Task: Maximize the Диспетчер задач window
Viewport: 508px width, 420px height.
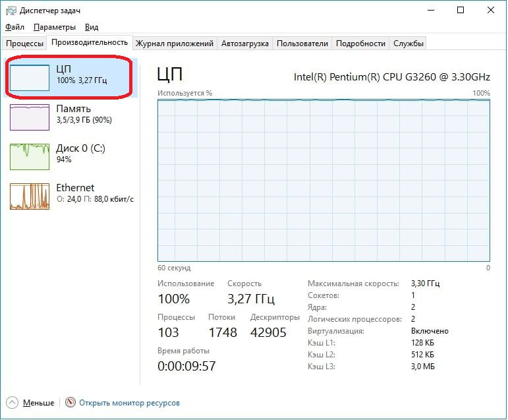Action: (461, 10)
